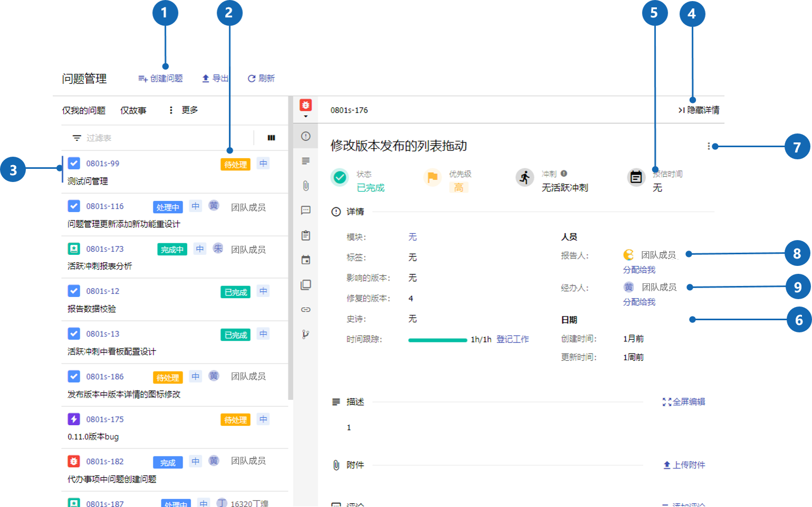This screenshot has width=812, height=507.
Task: Open the 已完成 status dropdown in details
Action: coord(371,188)
